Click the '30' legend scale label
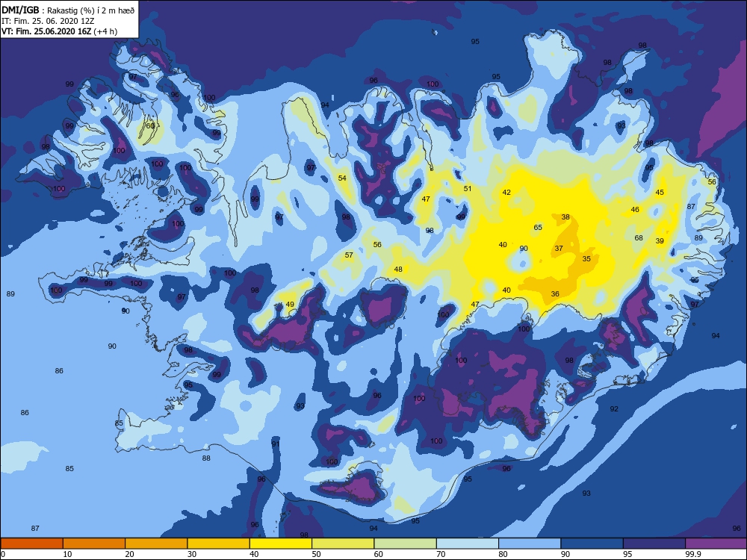747x560 pixels. pyautogui.click(x=192, y=554)
